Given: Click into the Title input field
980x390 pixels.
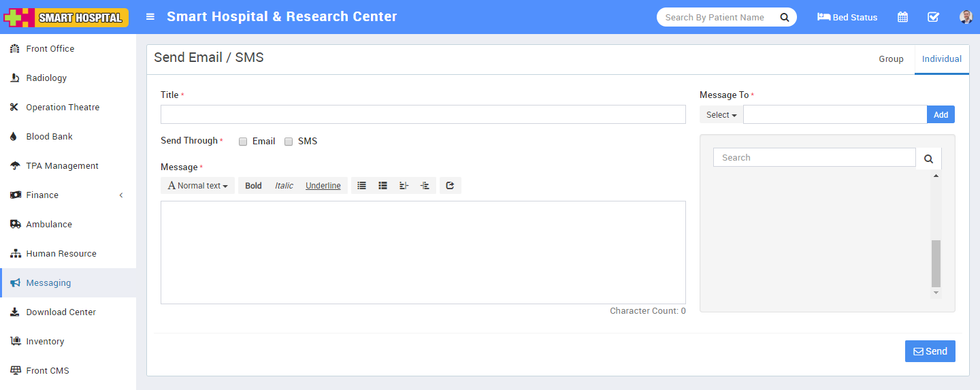Looking at the screenshot, I should tap(423, 114).
